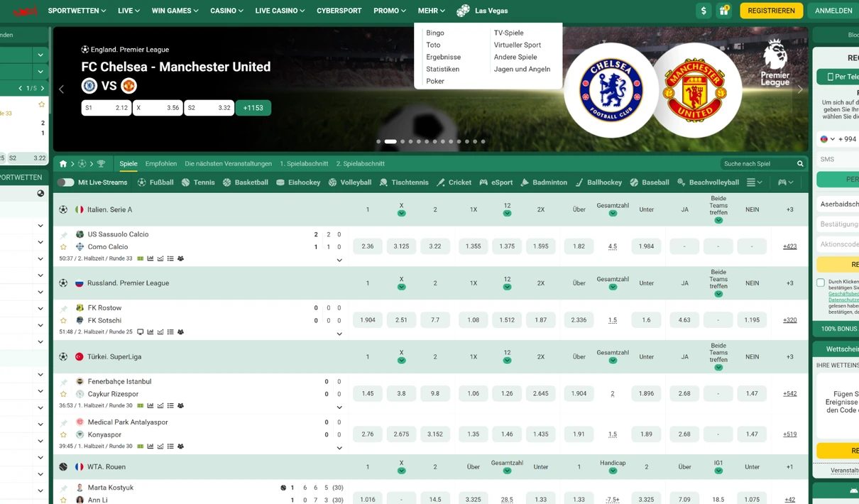859x504 pixels.
Task: Select the Tischtennis sport filter
Action: click(404, 182)
